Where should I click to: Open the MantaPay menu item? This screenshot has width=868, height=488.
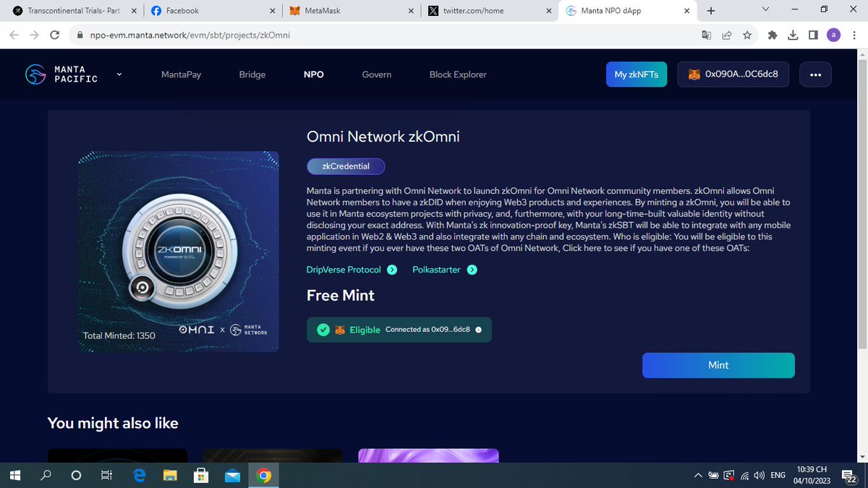pos(180,74)
